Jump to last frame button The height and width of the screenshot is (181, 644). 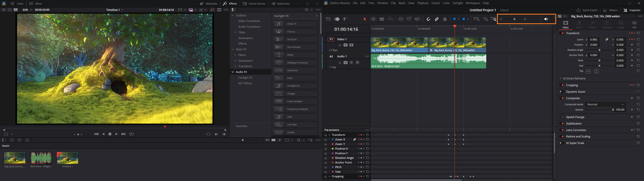123,134
